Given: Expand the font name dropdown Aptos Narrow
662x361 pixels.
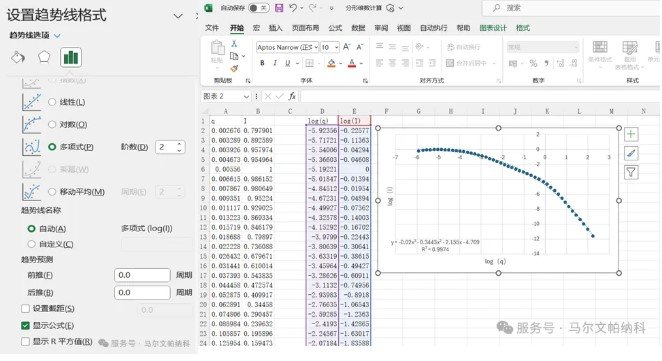Looking at the screenshot, I should [316, 47].
